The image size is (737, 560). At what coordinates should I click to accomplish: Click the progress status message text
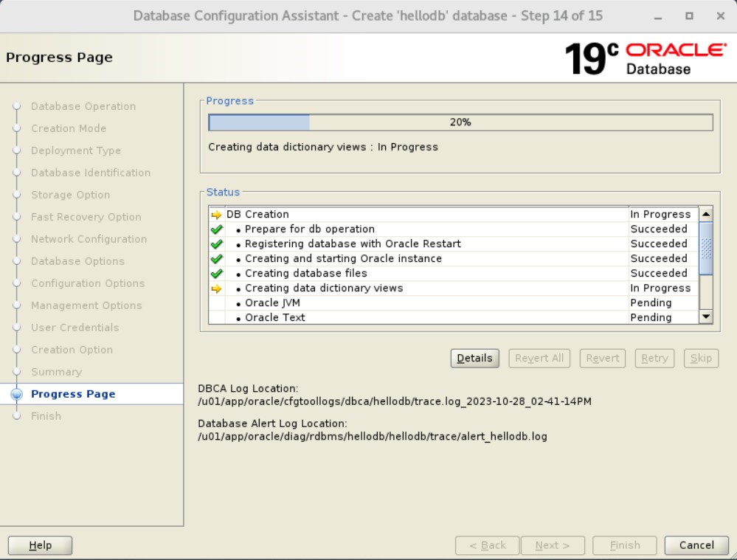(323, 147)
